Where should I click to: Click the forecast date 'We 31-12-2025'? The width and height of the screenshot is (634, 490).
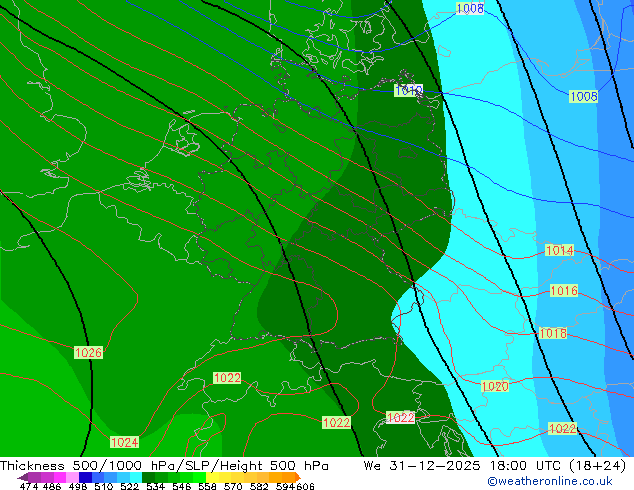click(422, 466)
